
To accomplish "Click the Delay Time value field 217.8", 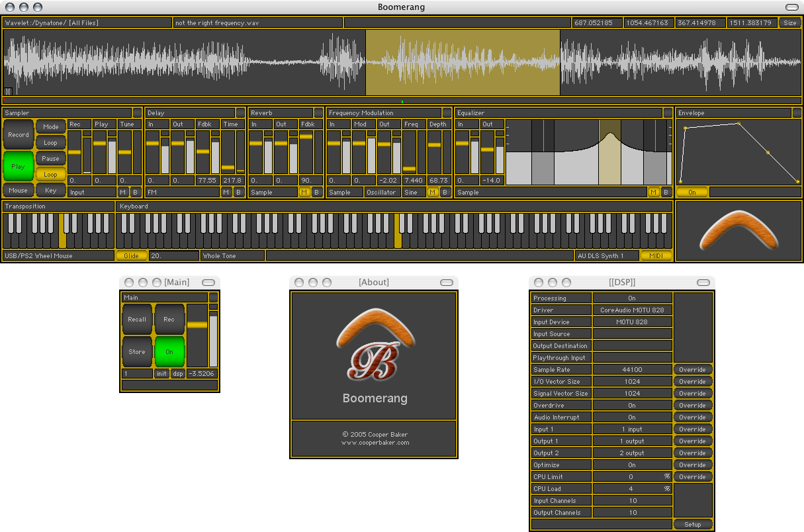I will coord(233,181).
